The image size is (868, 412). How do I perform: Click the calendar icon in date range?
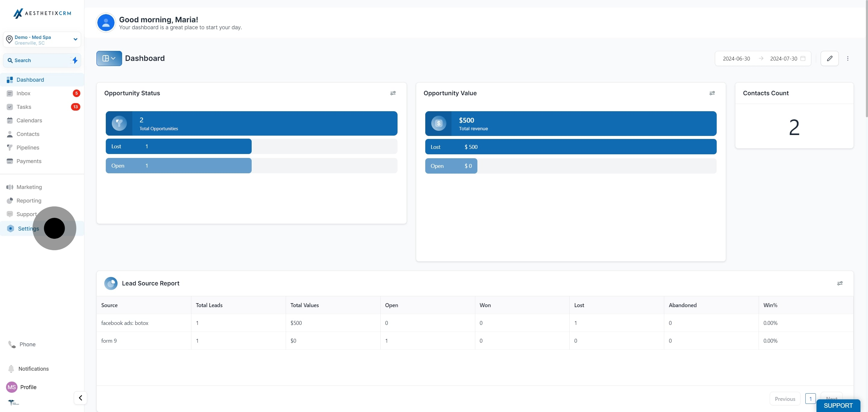[803, 58]
